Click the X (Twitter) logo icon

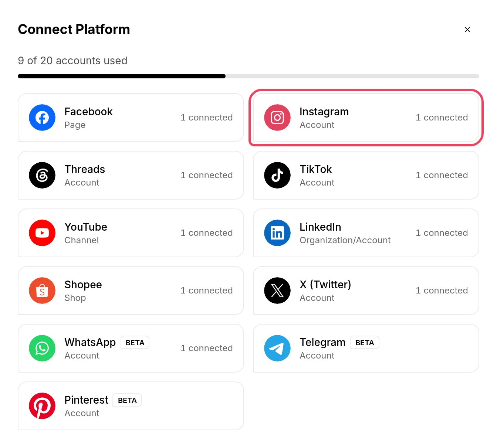pyautogui.click(x=277, y=291)
